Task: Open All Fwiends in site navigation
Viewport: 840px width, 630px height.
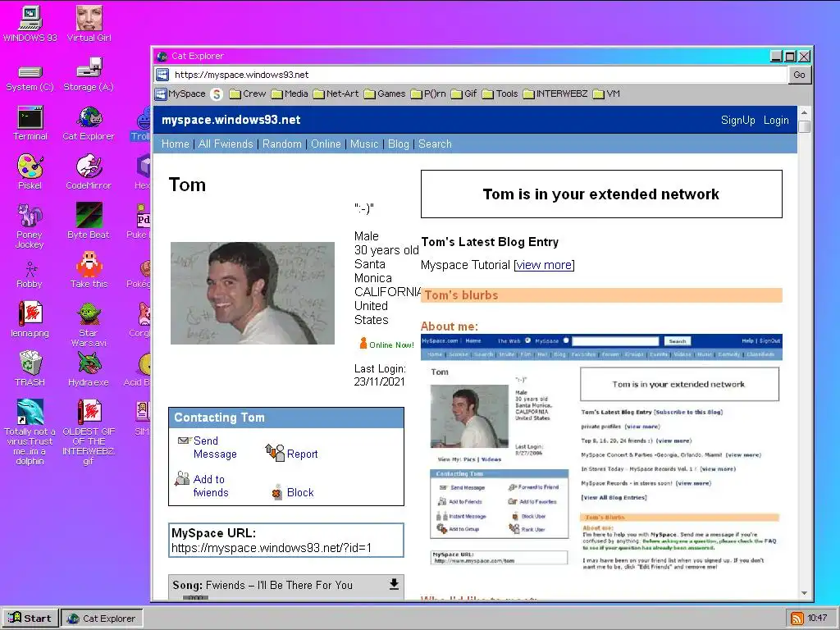Action: (x=226, y=144)
